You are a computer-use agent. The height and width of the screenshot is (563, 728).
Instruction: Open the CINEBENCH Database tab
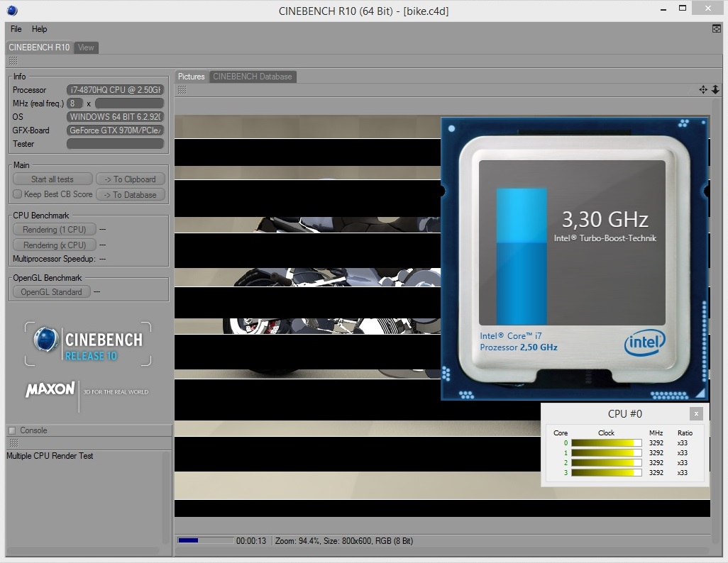click(x=253, y=77)
